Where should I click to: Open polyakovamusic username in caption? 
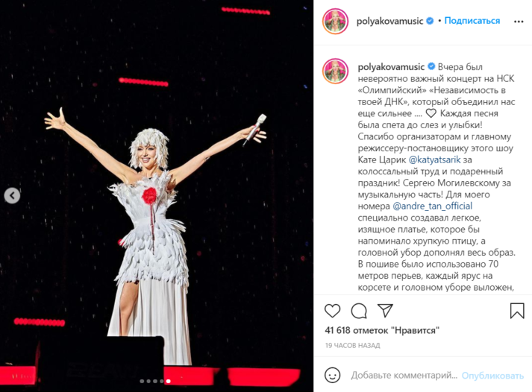391,67
